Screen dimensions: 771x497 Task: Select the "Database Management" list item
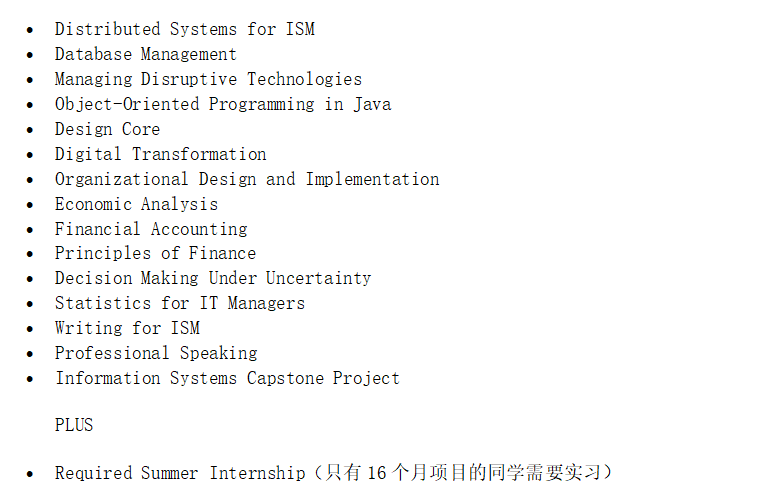click(145, 55)
